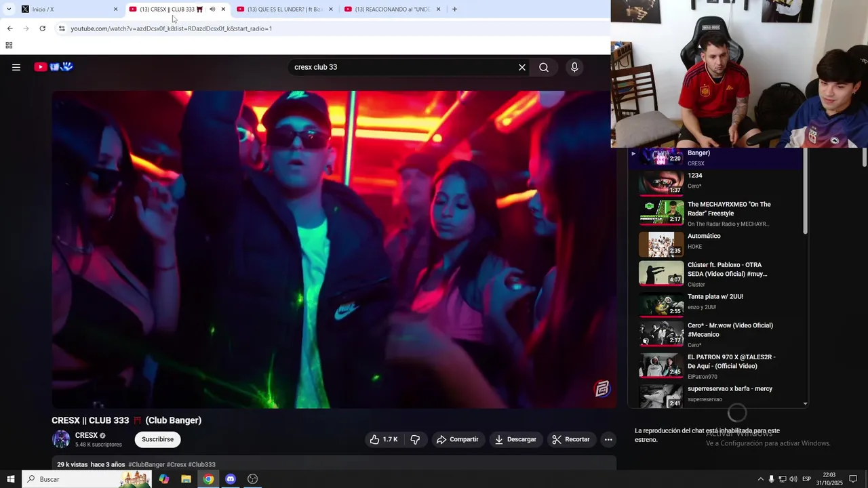The image size is (868, 488).
Task: Click the page vertical scrollbar thumb
Action: [865, 157]
